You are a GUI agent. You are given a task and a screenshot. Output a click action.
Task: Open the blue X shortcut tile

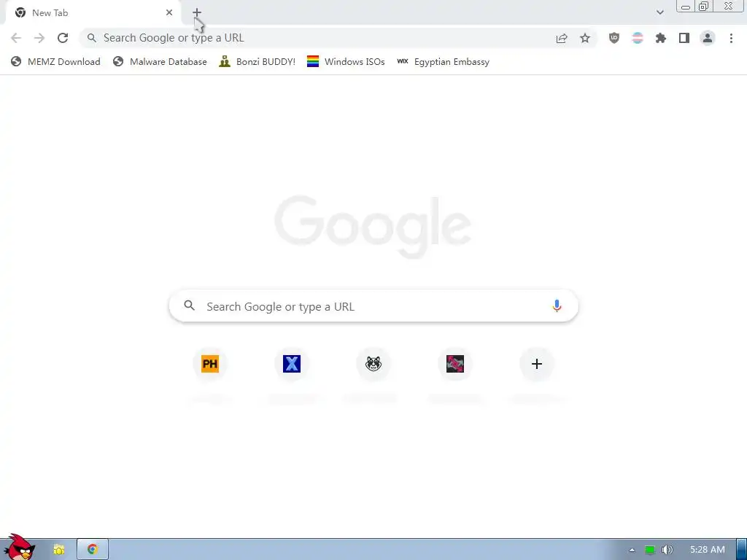(292, 364)
